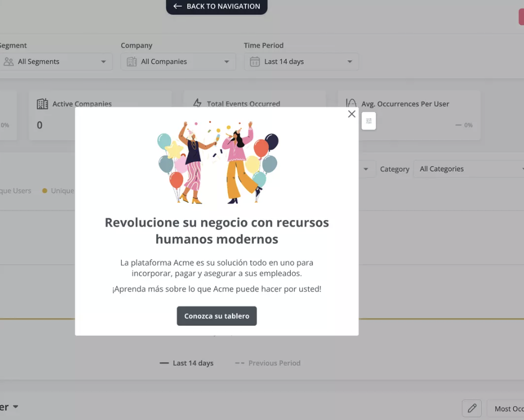This screenshot has width=524, height=420.
Task: Click the modal heading Revolucione su negocio
Action: pos(217,231)
